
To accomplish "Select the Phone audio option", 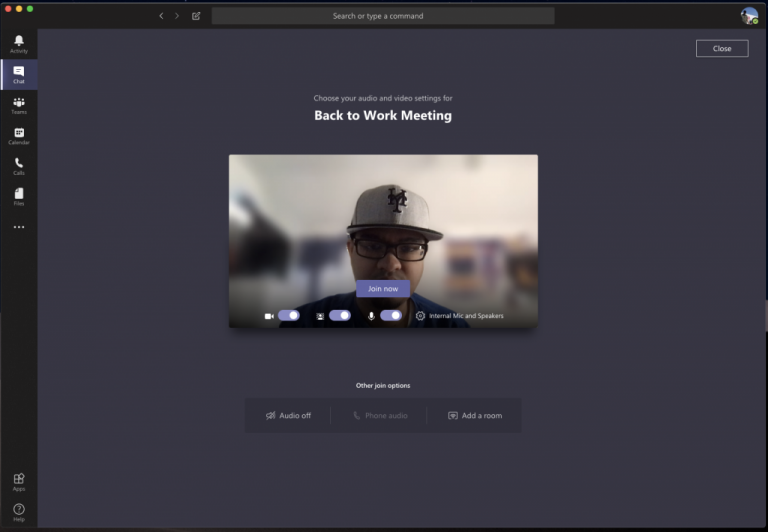I will coord(380,415).
